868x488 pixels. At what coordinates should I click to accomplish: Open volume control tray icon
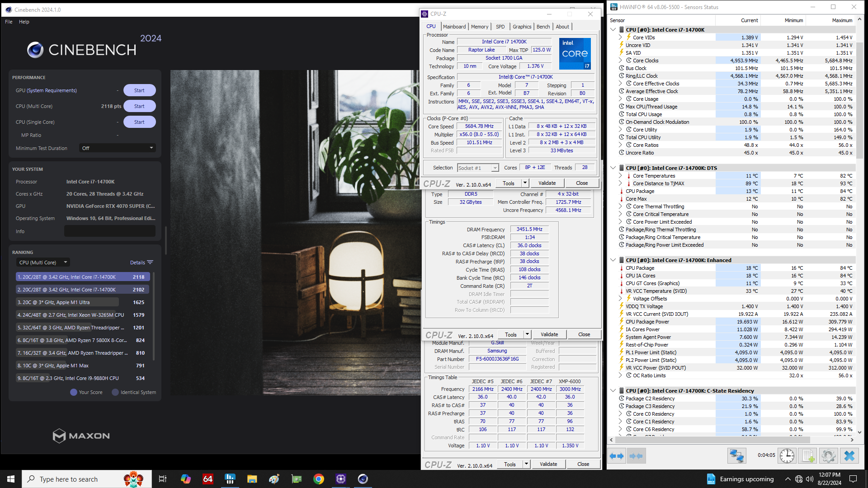pyautogui.click(x=810, y=479)
